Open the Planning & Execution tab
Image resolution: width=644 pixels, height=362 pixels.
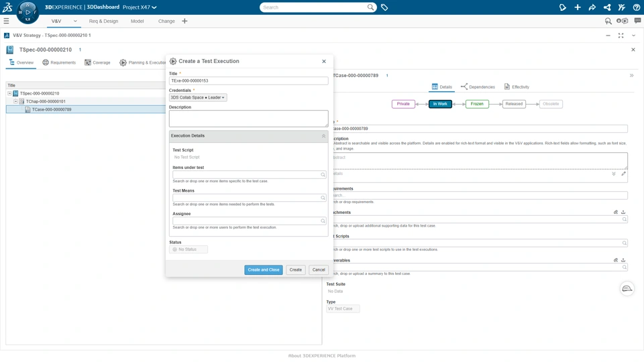(142, 62)
